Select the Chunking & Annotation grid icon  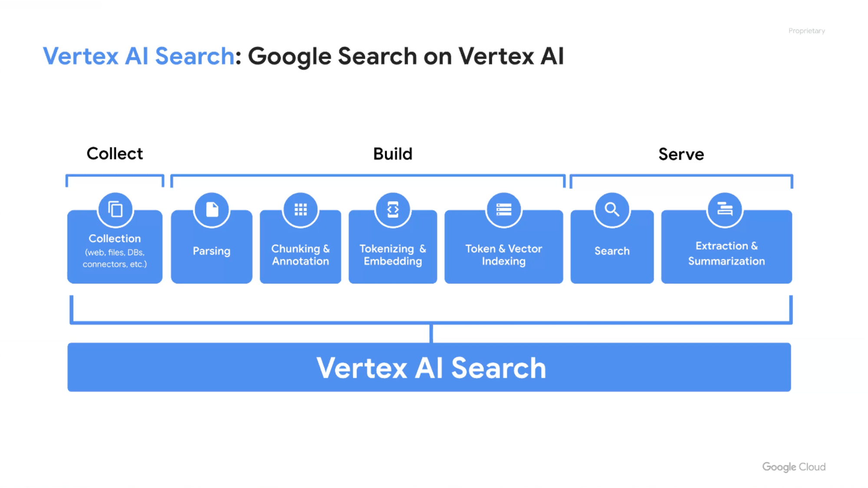(x=300, y=209)
